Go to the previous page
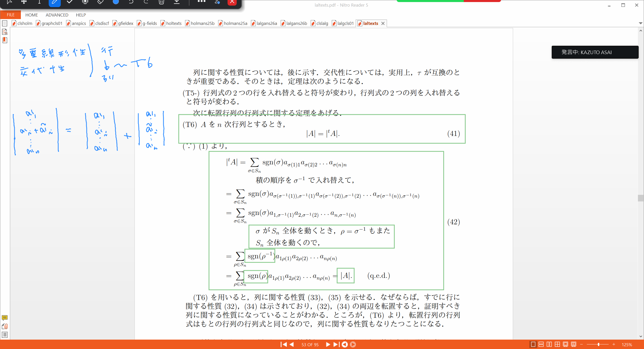Viewport: 644px width, 349px height. 292,344
